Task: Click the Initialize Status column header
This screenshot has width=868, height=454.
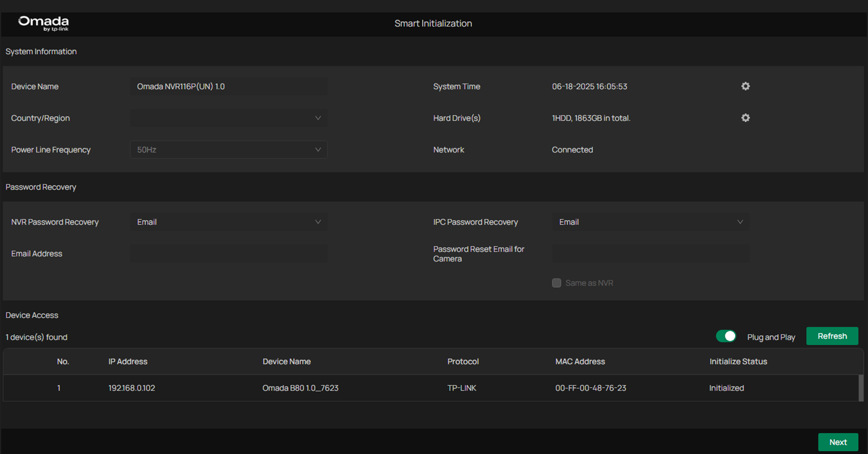Action: (738, 361)
